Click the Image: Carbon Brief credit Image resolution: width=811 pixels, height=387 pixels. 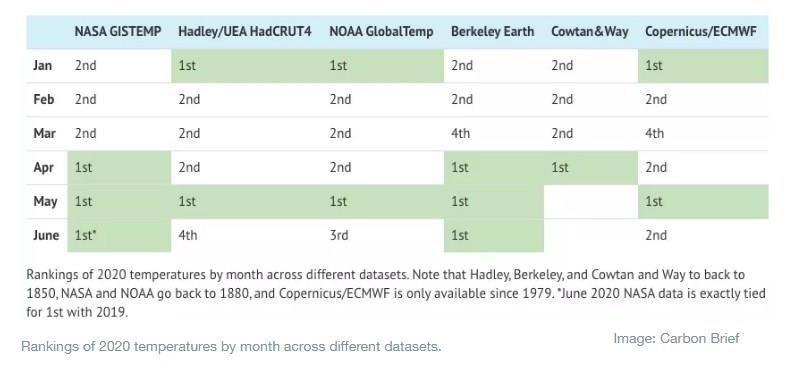(676, 338)
